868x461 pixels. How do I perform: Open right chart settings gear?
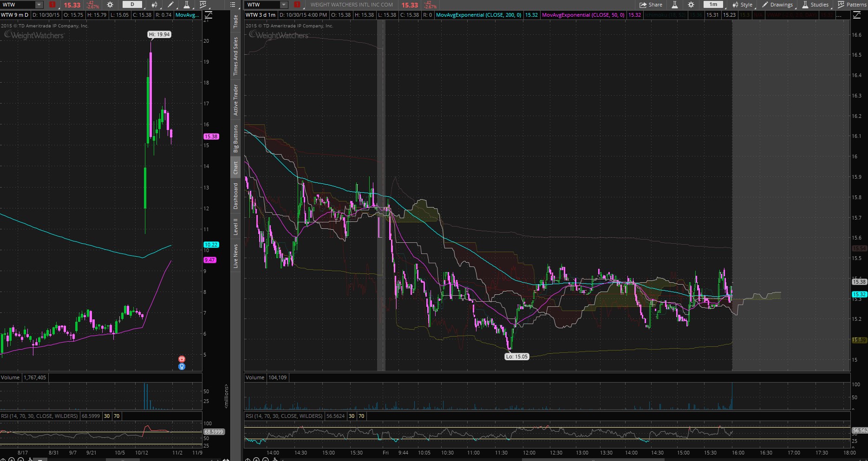point(691,5)
